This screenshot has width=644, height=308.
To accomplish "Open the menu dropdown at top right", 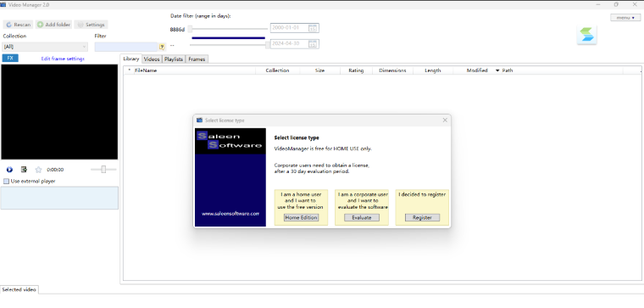I will pyautogui.click(x=625, y=18).
